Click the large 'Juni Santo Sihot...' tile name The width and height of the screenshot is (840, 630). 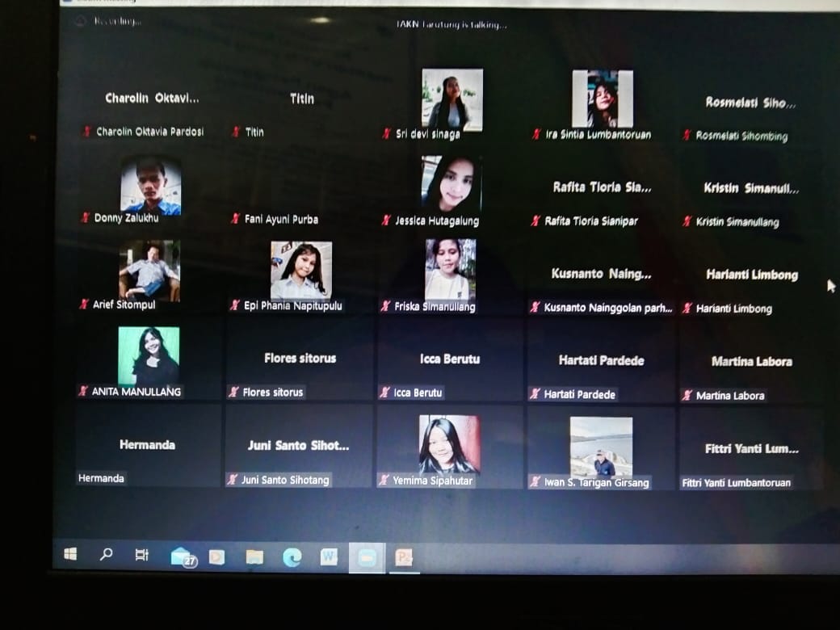click(x=298, y=446)
